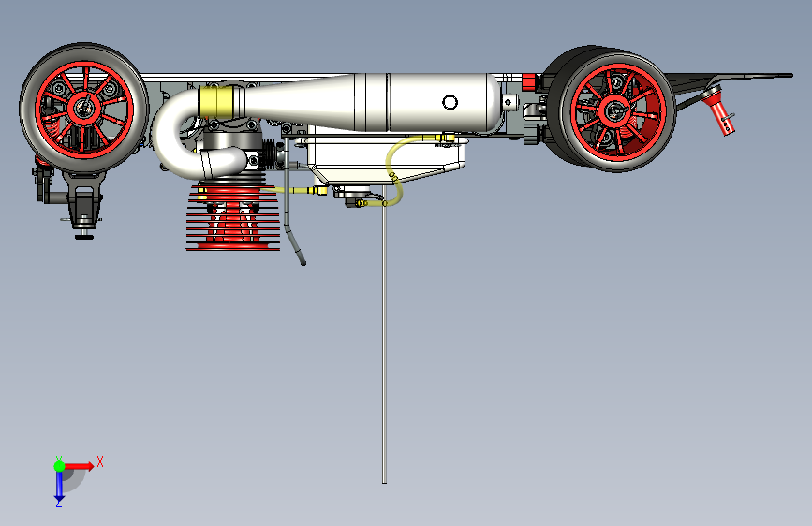Screen dimensions: 812x526
Task: Click the blue Z axis arrow of the triad
Action: [59, 487]
